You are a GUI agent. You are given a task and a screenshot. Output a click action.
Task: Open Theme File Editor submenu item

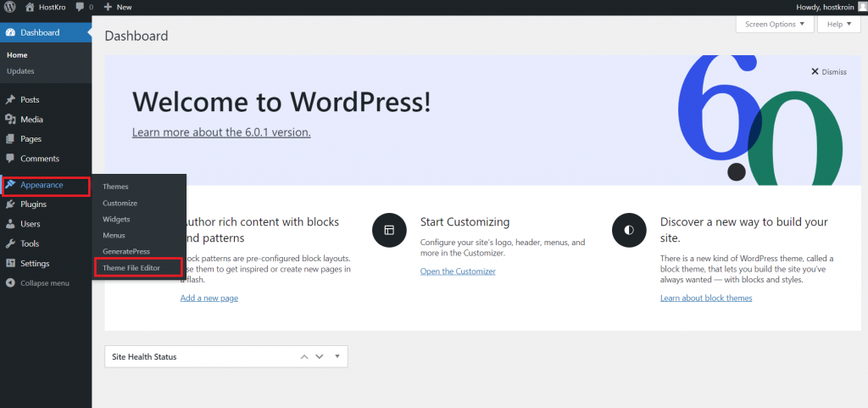[x=131, y=268]
